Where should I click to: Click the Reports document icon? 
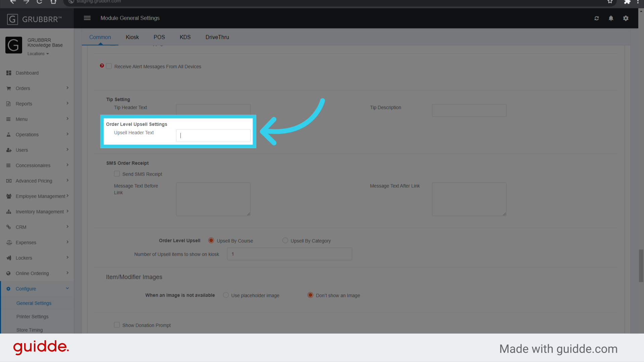click(9, 104)
